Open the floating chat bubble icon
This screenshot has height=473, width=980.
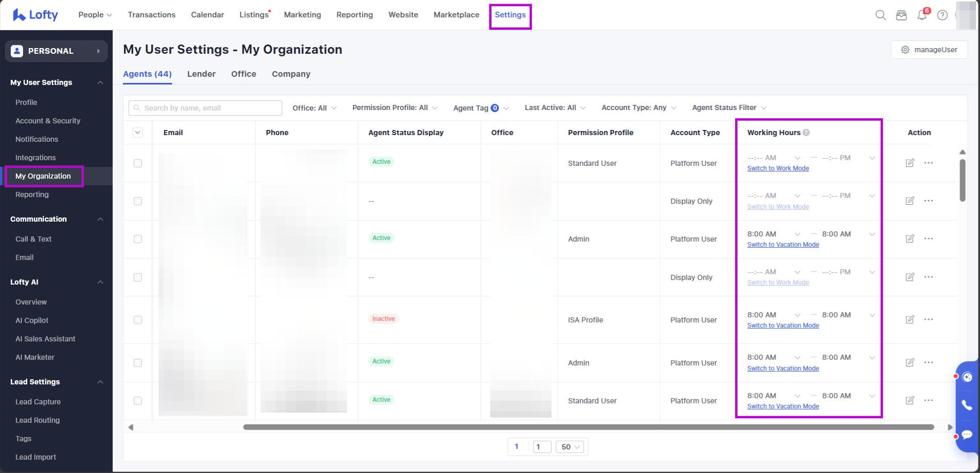point(967,435)
